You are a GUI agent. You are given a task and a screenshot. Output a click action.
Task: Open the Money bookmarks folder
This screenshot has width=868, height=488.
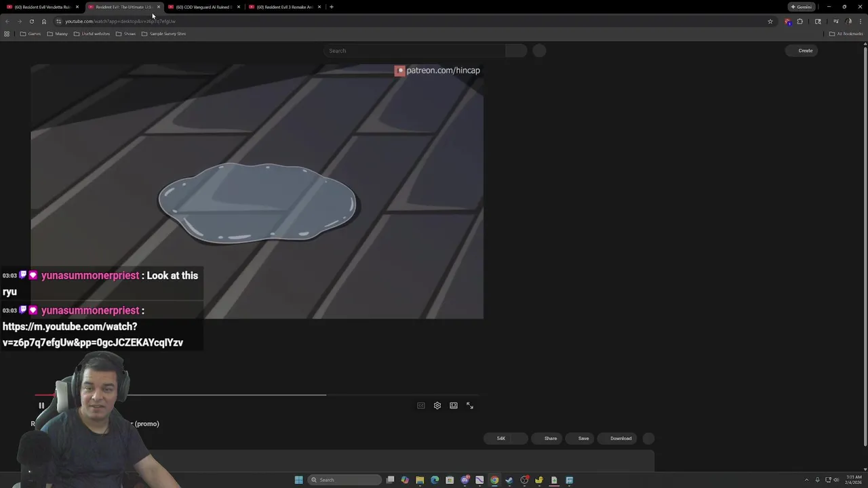tap(58, 34)
